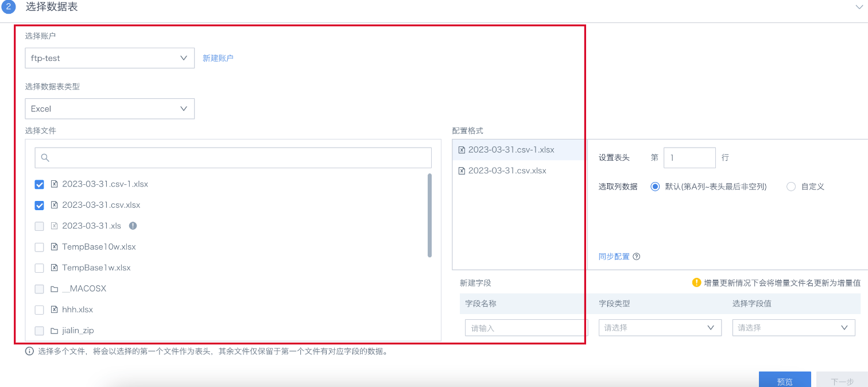
Task: Click the 新建账户 link
Action: [x=218, y=58]
